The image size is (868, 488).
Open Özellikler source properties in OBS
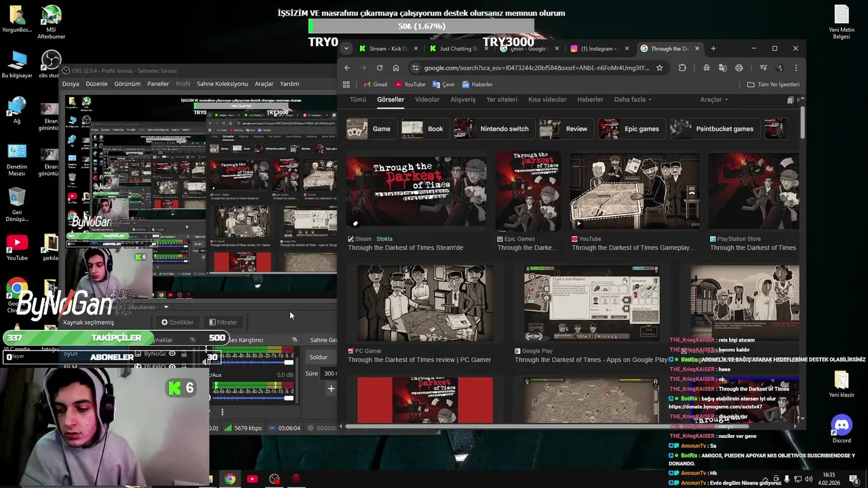coord(177,323)
